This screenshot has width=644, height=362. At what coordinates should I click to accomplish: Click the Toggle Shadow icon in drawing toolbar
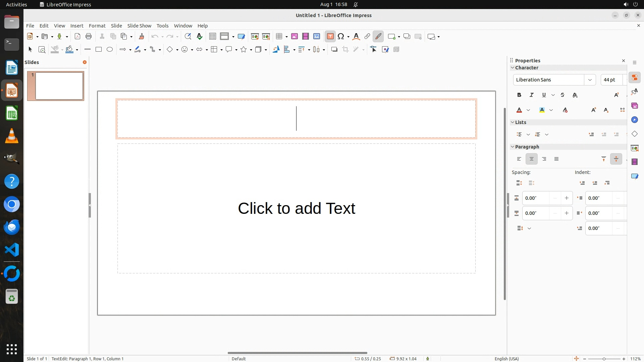(334, 50)
